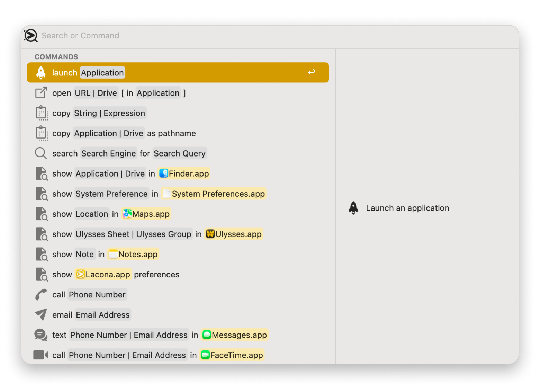The width and height of the screenshot is (540, 392).
Task: Click the paper plane email icon
Action: (41, 314)
